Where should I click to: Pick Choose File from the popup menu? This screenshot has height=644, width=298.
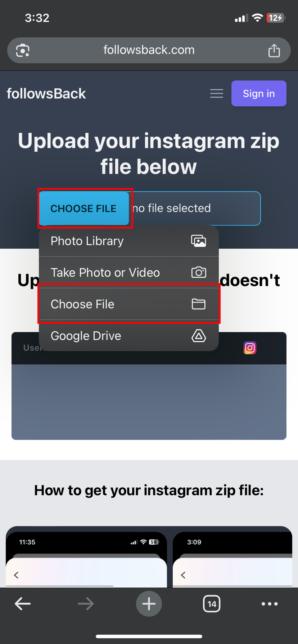tap(129, 304)
